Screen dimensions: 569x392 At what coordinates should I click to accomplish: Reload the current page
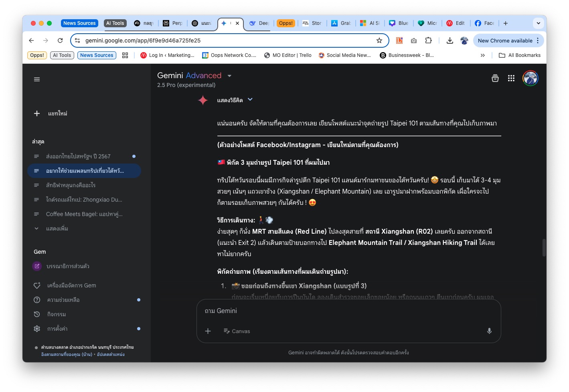coord(60,40)
